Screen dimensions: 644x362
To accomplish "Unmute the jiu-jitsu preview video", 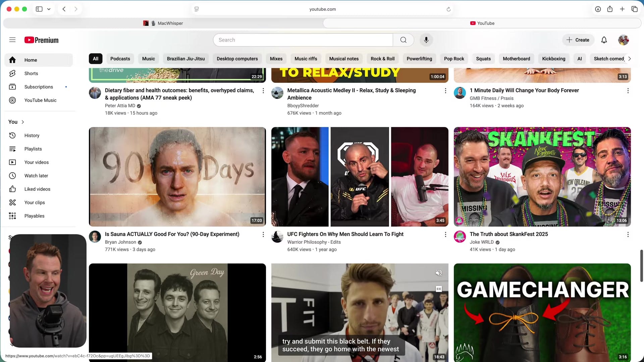I will (439, 273).
